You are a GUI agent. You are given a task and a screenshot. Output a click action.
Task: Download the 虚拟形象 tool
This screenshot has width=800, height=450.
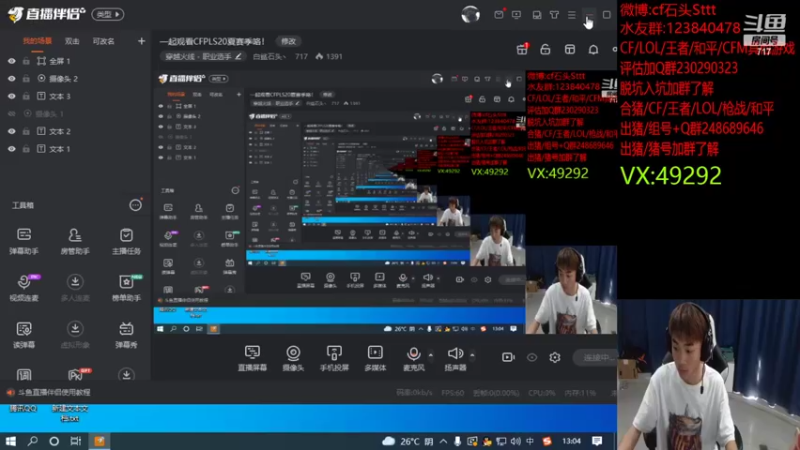tap(75, 335)
